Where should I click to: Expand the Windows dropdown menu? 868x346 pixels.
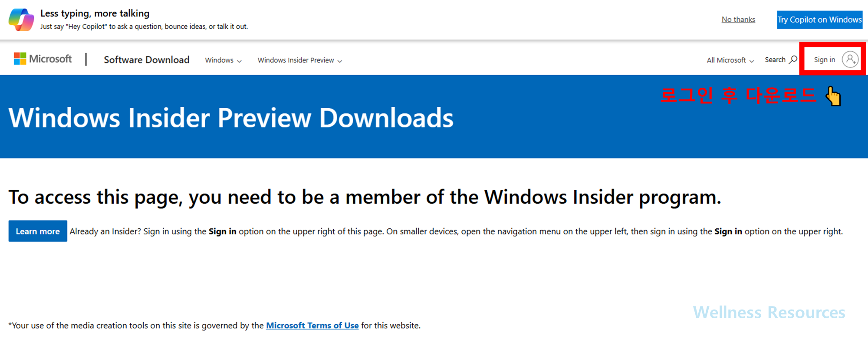(223, 60)
